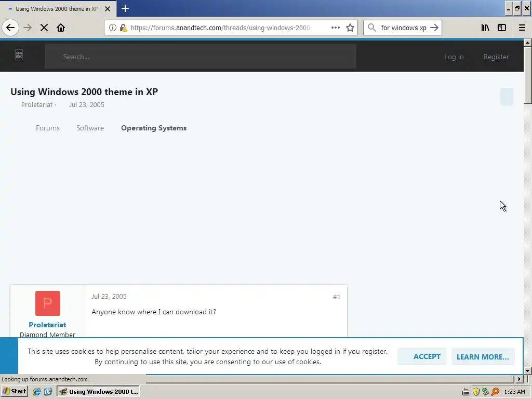
Task: Click the orange magnifier tray icon
Action: pos(495,392)
